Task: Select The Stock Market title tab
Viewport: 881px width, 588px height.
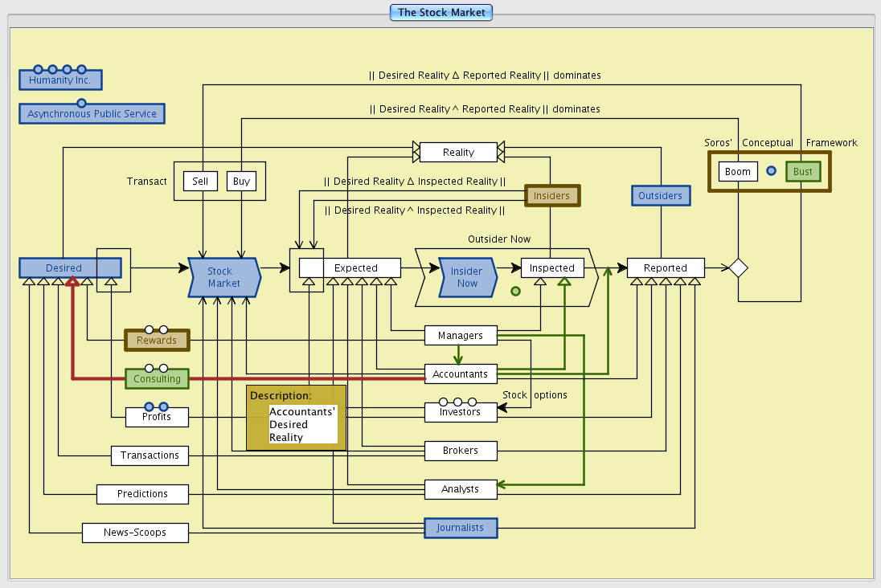Action: click(x=440, y=12)
